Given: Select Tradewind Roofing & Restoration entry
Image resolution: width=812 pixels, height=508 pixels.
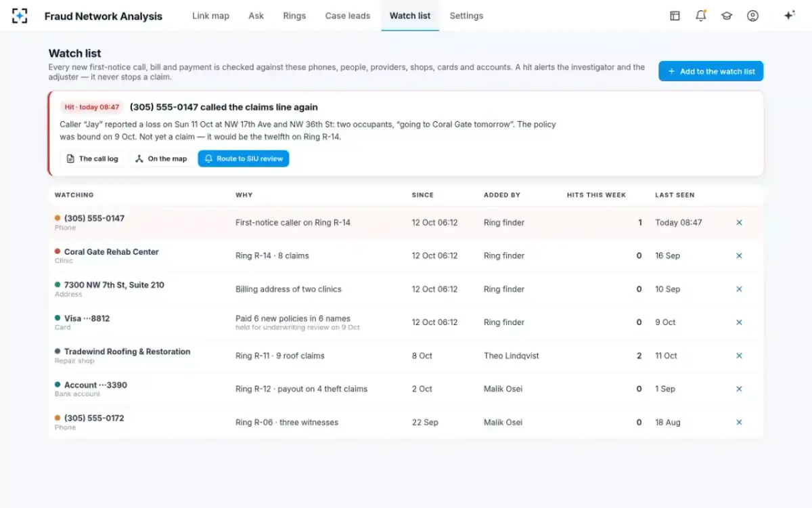Looking at the screenshot, I should (127, 352).
